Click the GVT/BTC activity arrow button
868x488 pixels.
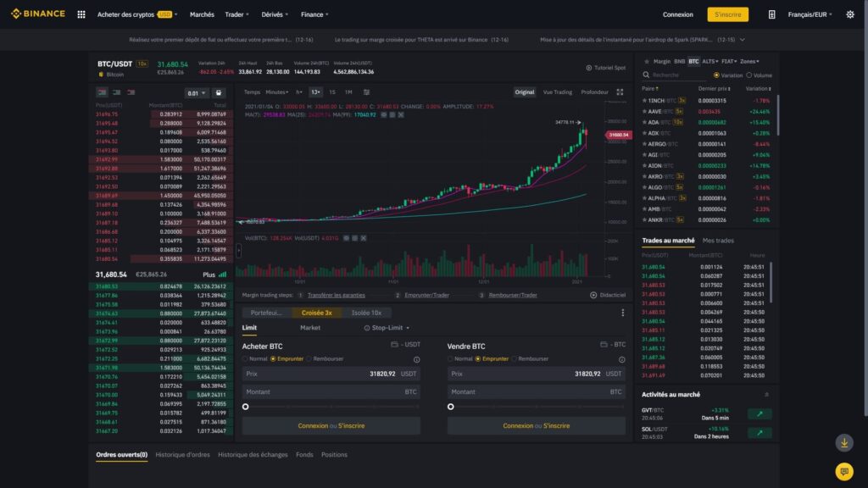[759, 413]
